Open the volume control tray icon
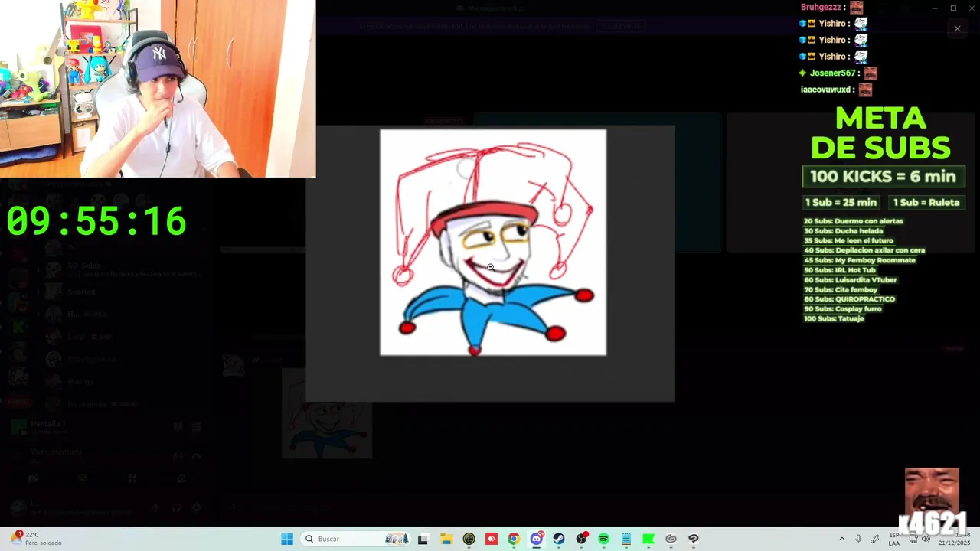Image resolution: width=980 pixels, height=551 pixels. pyautogui.click(x=926, y=539)
